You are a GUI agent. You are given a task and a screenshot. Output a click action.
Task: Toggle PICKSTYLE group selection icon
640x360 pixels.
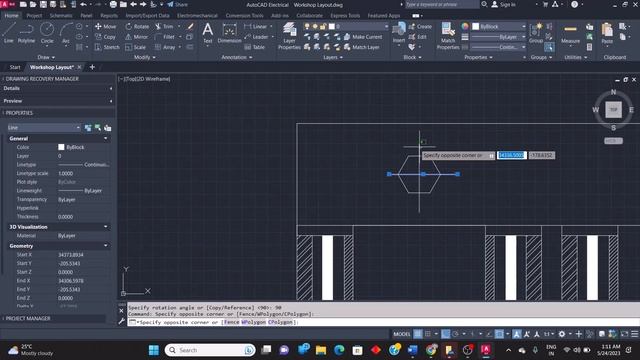(549, 47)
